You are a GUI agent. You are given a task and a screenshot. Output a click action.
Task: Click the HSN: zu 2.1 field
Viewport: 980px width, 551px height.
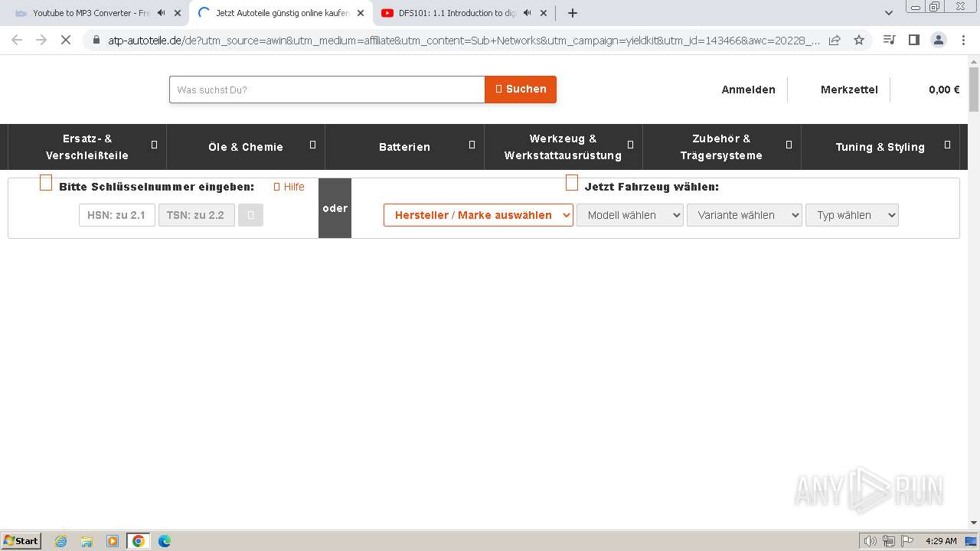pyautogui.click(x=117, y=215)
